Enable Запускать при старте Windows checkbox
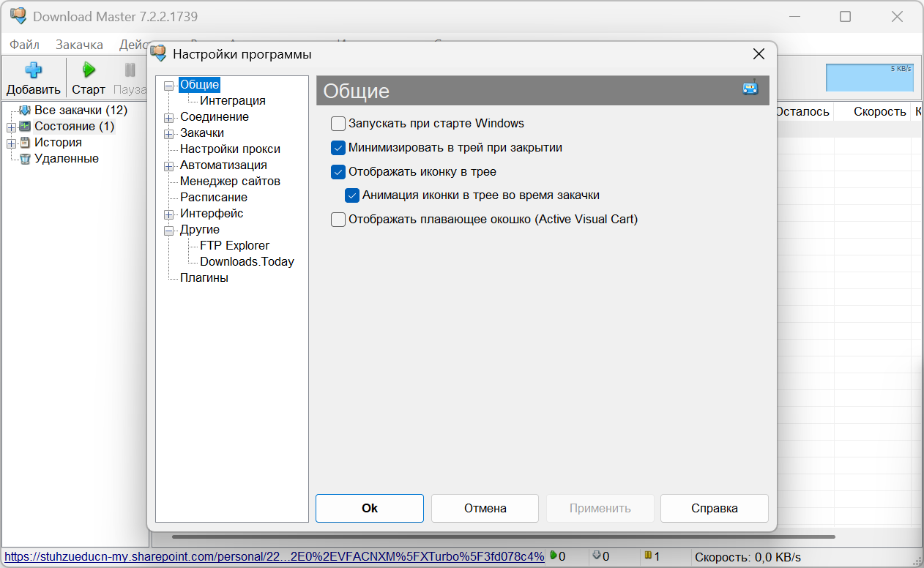 click(338, 124)
